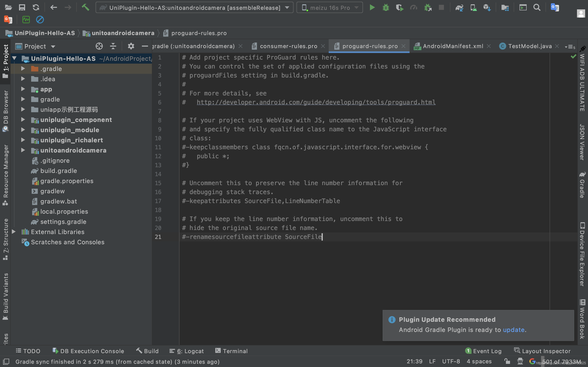
Task: Open the Terminal tool window
Action: pos(231,351)
